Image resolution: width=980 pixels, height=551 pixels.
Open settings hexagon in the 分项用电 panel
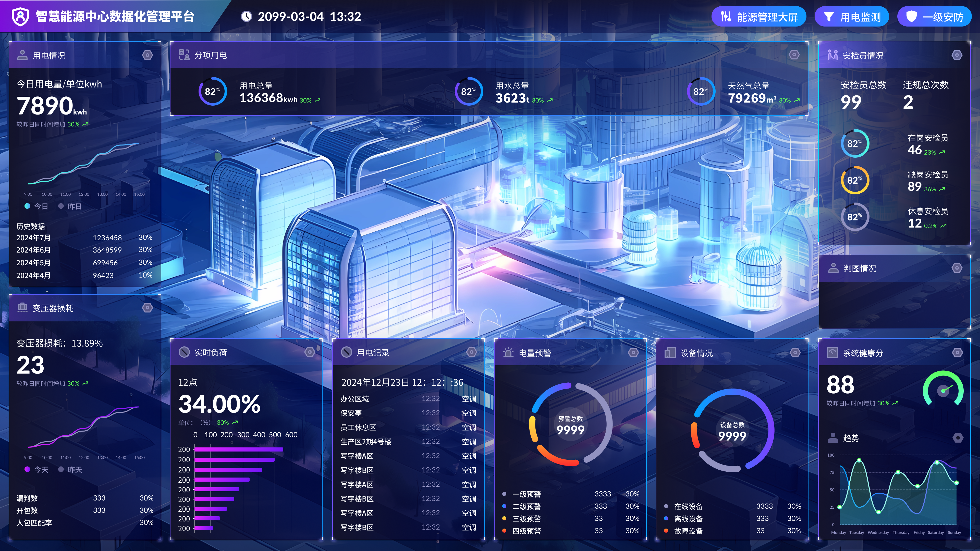[794, 55]
